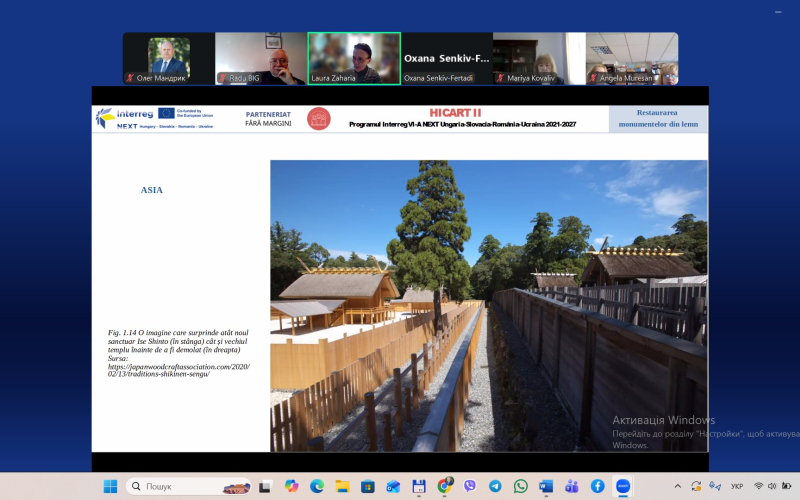Expand the hidden system tray icons

pos(677,486)
